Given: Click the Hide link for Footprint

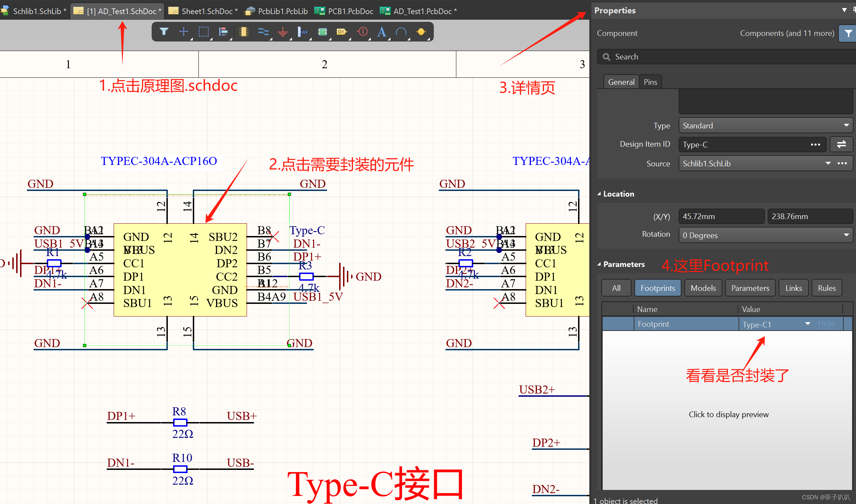Looking at the screenshot, I should point(826,324).
